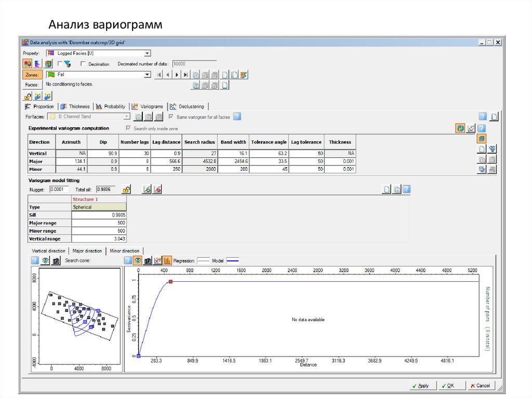Screen dimensions: 532x398
Task: Click the Regression line color swatch
Action: coord(203,260)
